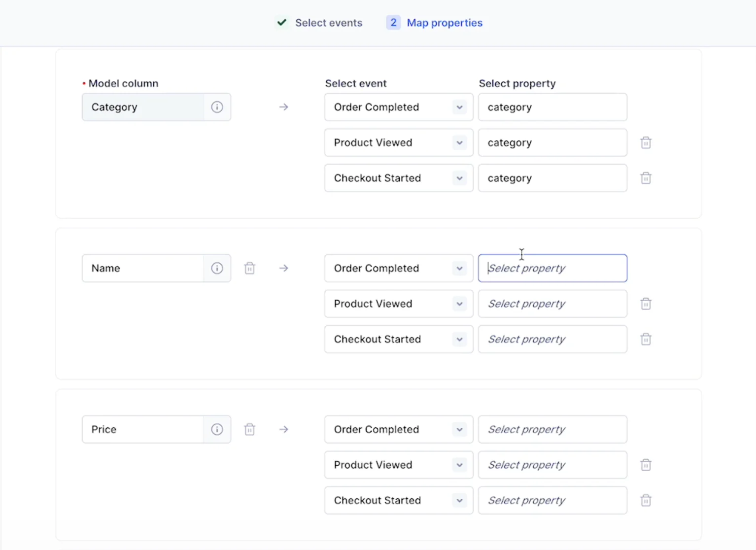
Task: Click the Select property field for Order Completed under Price
Action: tap(552, 429)
